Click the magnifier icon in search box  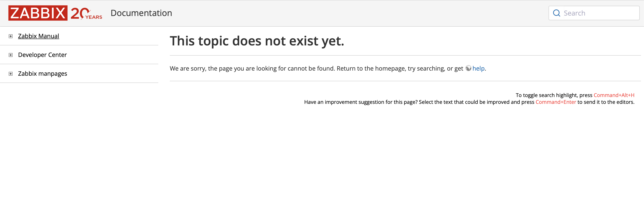point(556,13)
